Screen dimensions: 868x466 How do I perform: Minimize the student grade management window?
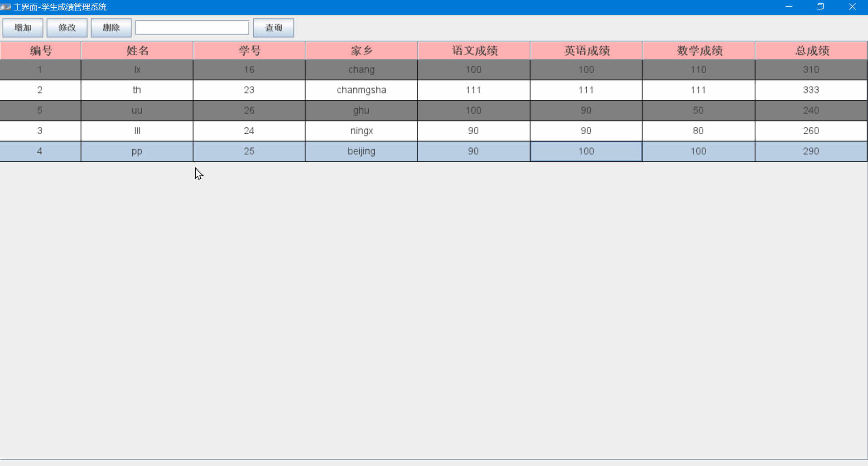point(789,7)
